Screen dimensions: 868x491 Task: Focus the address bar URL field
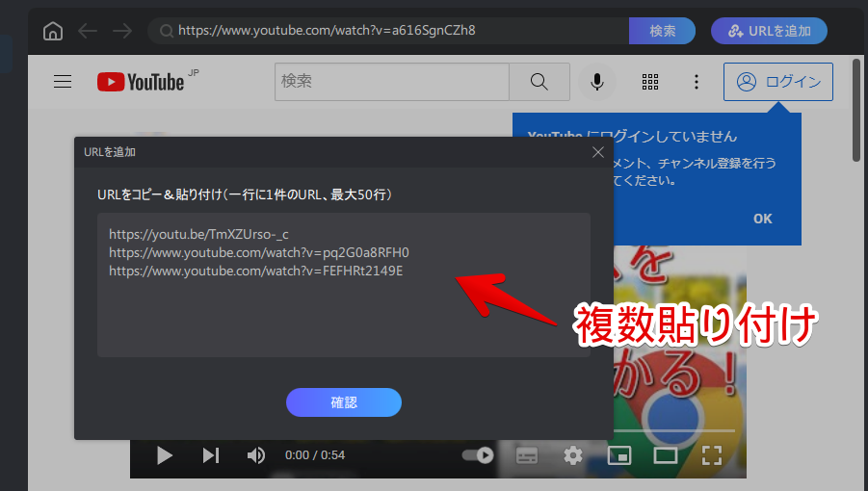[387, 31]
